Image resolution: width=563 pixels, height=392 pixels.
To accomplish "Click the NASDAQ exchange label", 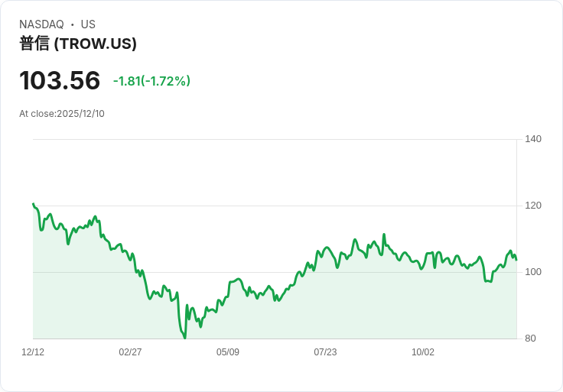I will (41, 24).
